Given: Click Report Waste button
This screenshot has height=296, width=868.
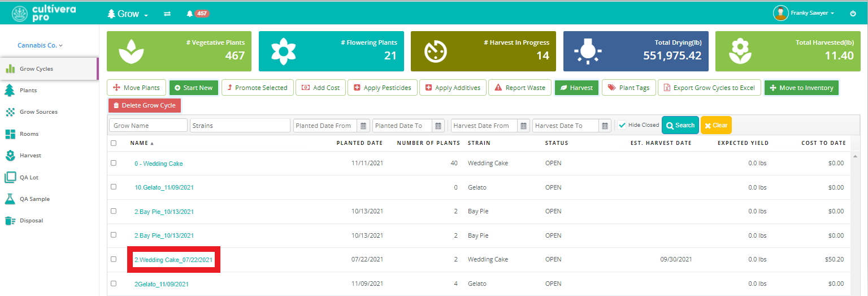Looking at the screenshot, I should click(520, 88).
